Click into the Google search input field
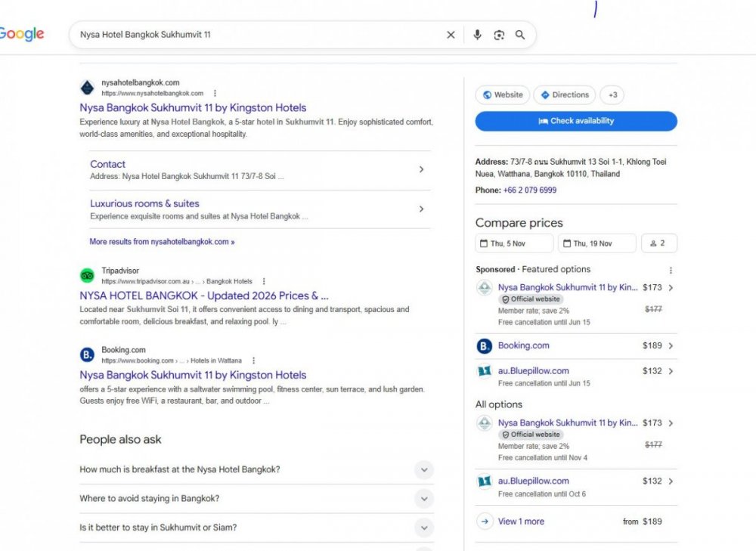The width and height of the screenshot is (756, 551). (258, 35)
